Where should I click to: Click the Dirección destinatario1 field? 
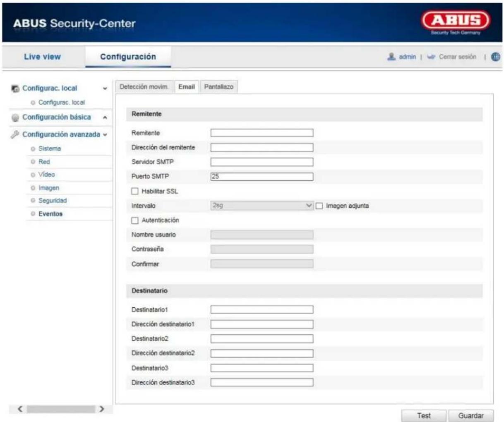[x=262, y=324]
